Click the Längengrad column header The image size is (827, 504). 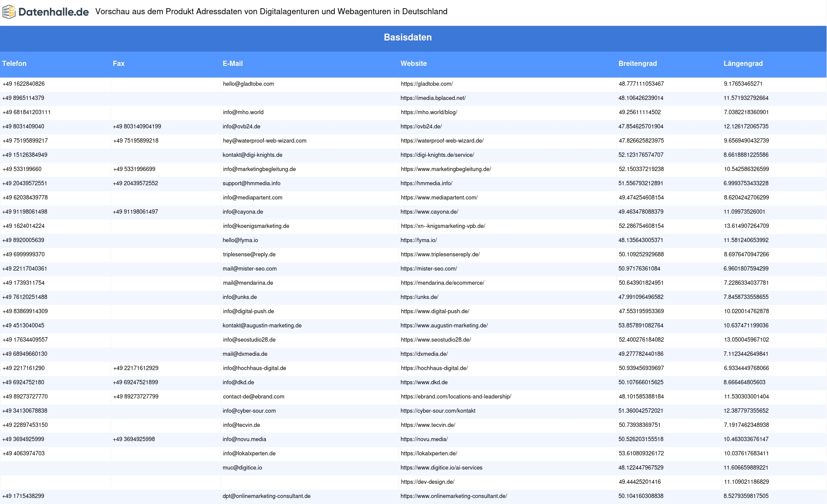(743, 63)
